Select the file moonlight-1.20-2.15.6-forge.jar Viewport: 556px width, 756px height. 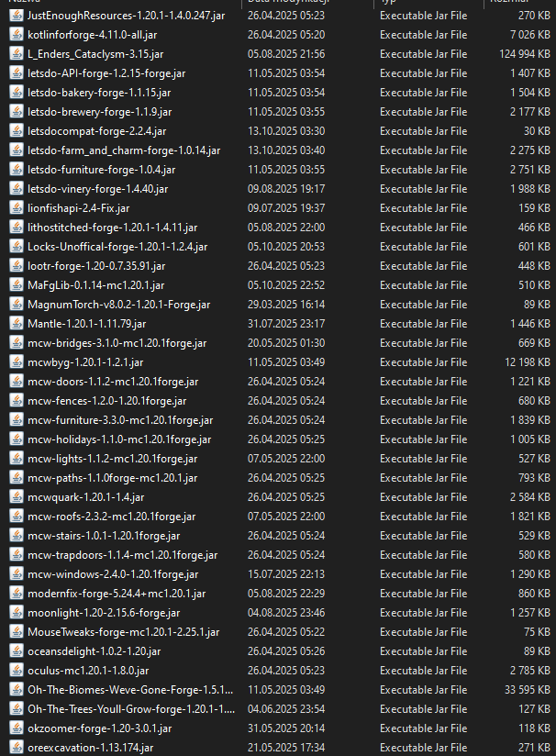pos(104,613)
